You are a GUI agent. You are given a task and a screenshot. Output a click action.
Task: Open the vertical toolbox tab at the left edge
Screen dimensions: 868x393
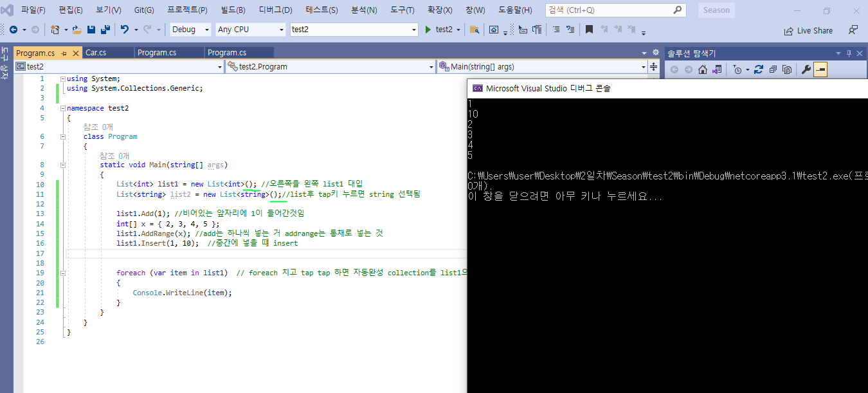pyautogui.click(x=5, y=64)
